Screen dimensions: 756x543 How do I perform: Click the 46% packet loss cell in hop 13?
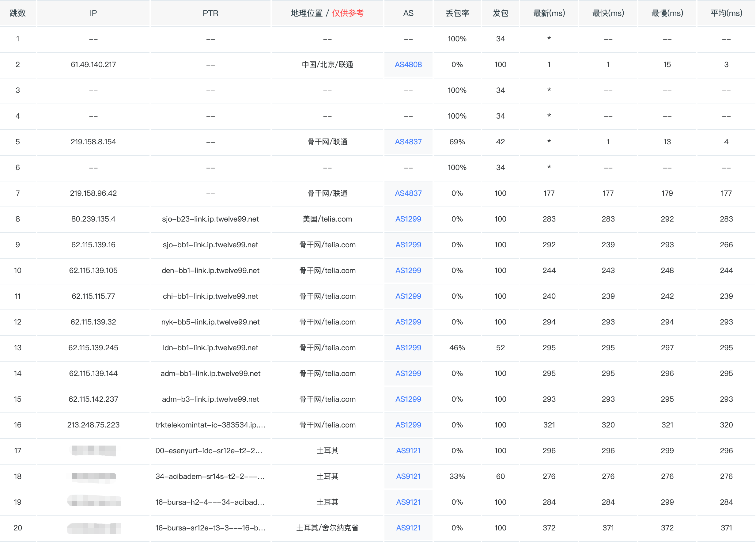coord(457,347)
